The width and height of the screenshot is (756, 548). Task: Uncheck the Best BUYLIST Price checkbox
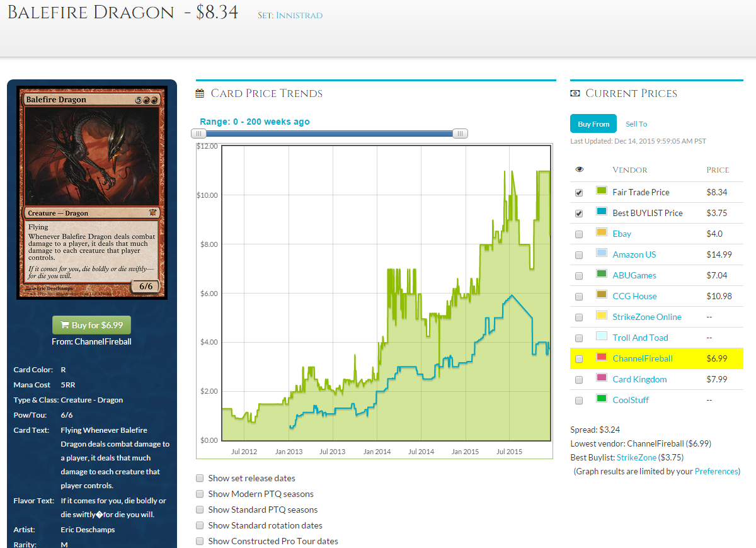(x=579, y=214)
